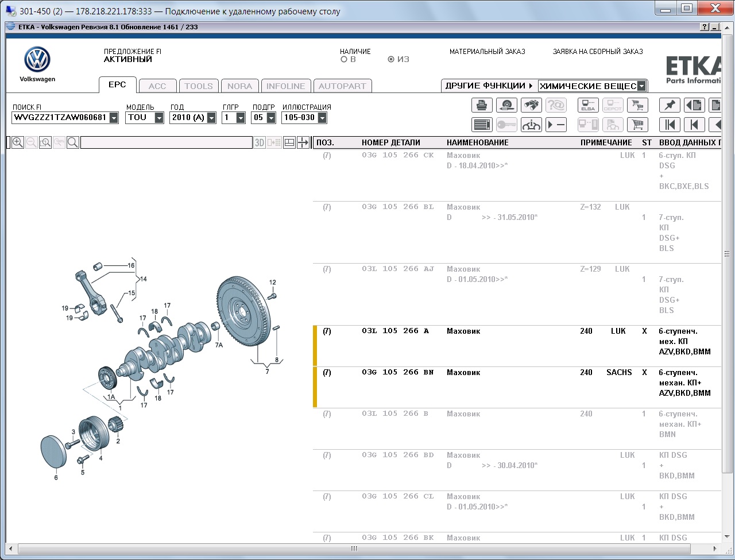
Task: Click the page-with-left-arrow icon
Action: 694,105
